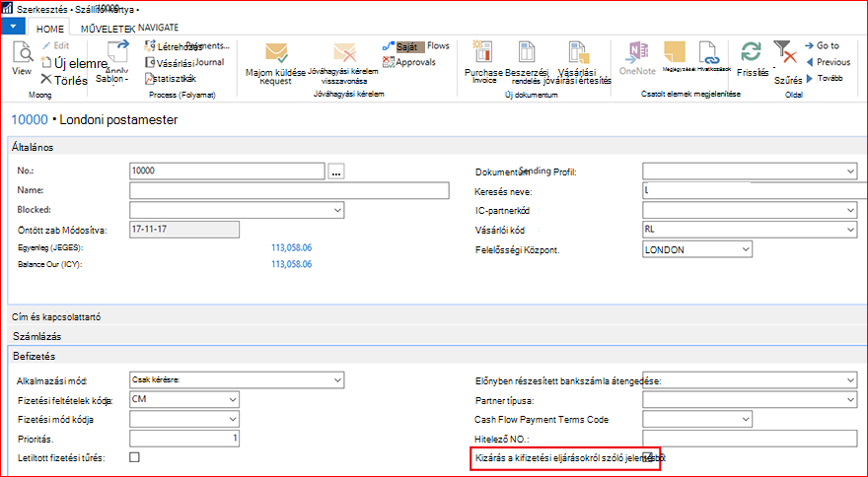
Task: Open the IC-partnerkód dropdown
Action: pyautogui.click(x=851, y=210)
